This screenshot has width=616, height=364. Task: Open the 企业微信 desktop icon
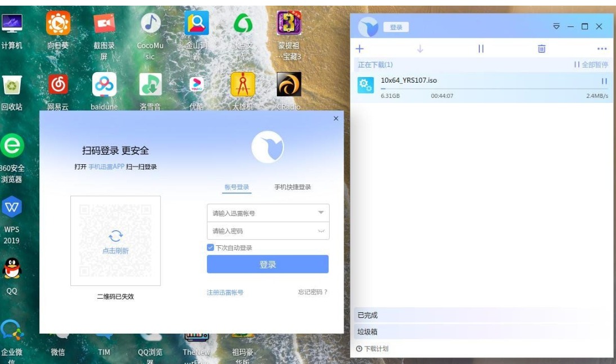[x=11, y=330]
